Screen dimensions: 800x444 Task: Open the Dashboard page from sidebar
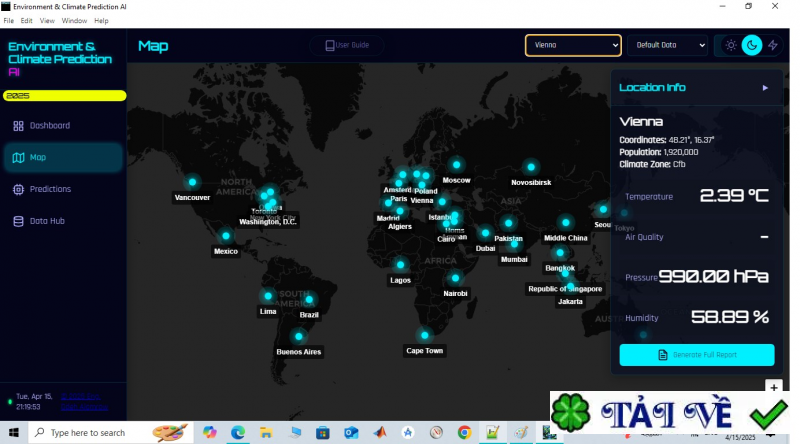(x=49, y=126)
